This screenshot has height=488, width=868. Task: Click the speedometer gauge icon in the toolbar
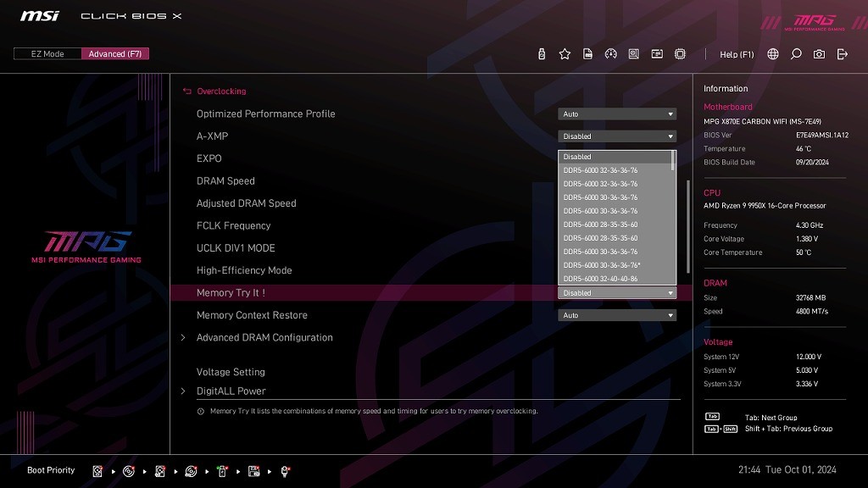(x=610, y=54)
